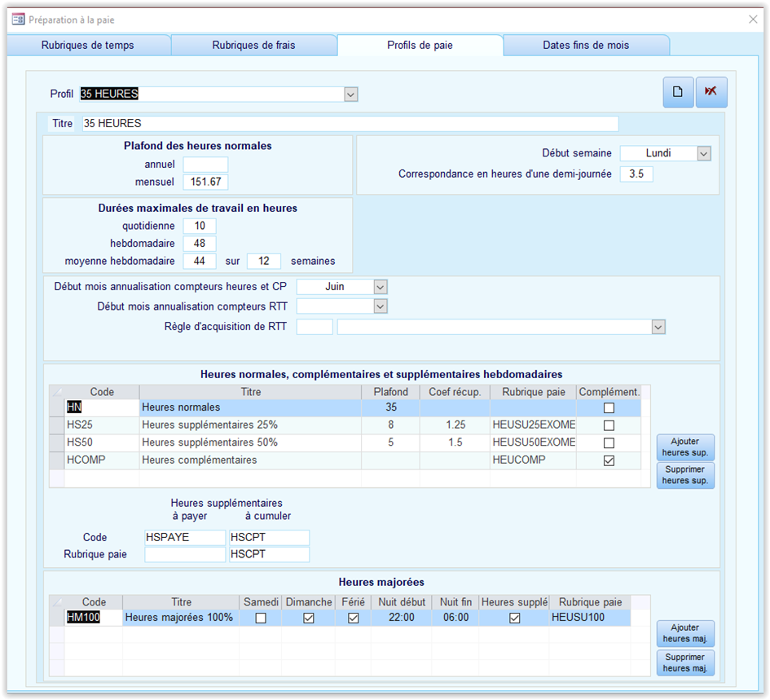
Task: Uncheck Dimanche checkbox for Heures majorées 100%
Action: click(308, 618)
